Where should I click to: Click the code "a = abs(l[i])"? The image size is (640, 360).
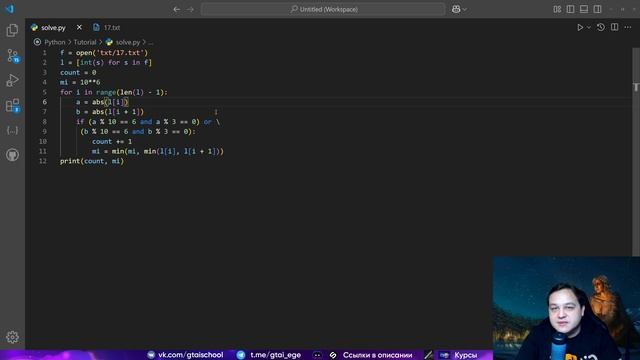tap(102, 102)
